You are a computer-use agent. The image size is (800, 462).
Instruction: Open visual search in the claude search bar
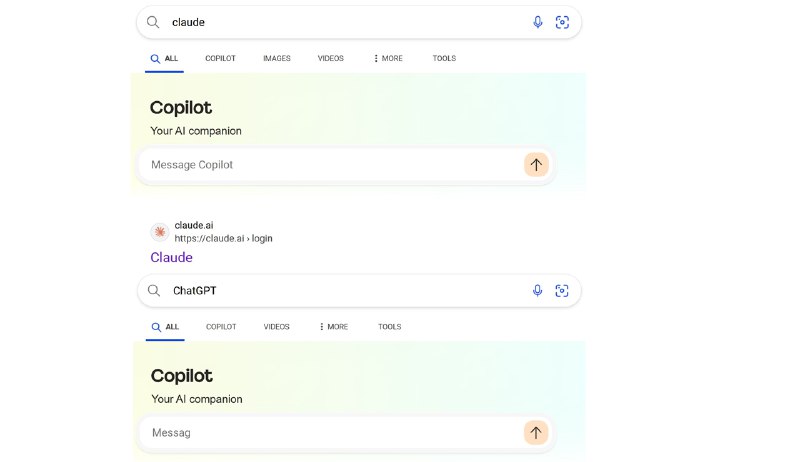(562, 22)
